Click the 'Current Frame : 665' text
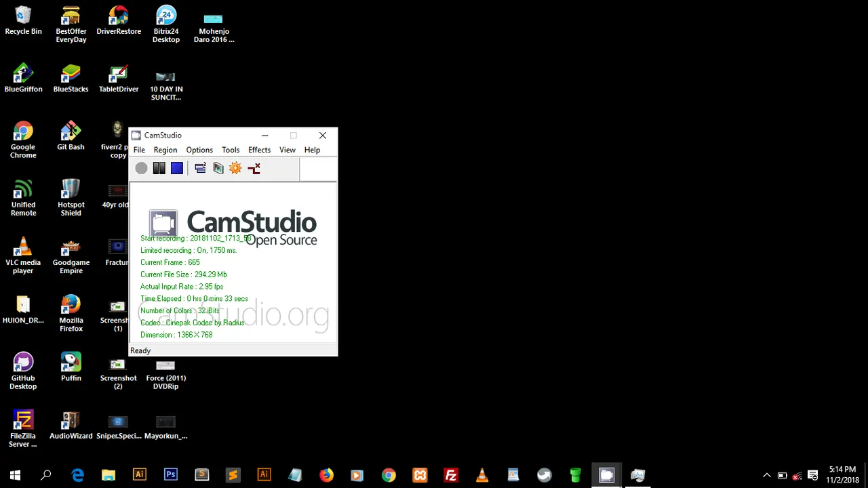 click(170, 262)
